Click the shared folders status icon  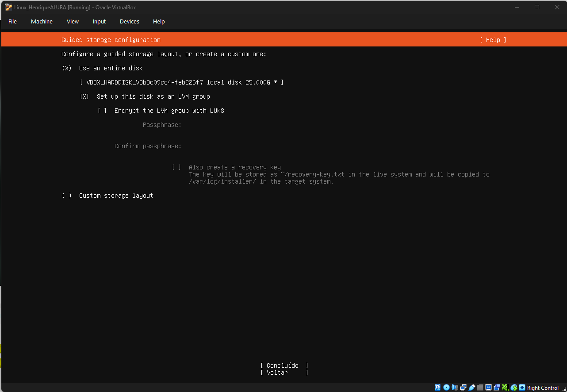tap(480, 388)
